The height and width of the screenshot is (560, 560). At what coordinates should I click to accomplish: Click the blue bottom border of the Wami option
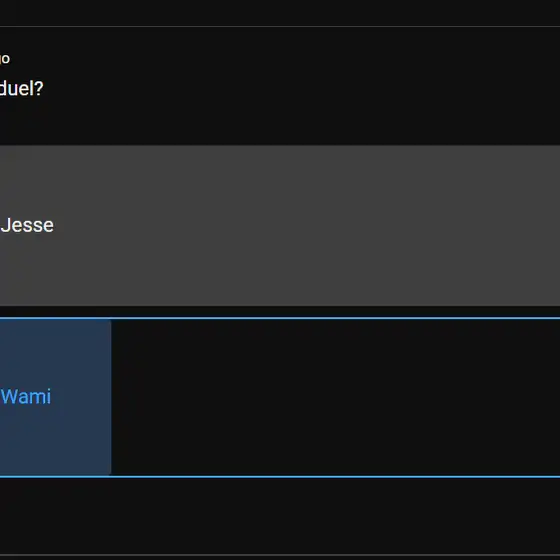(x=280, y=477)
